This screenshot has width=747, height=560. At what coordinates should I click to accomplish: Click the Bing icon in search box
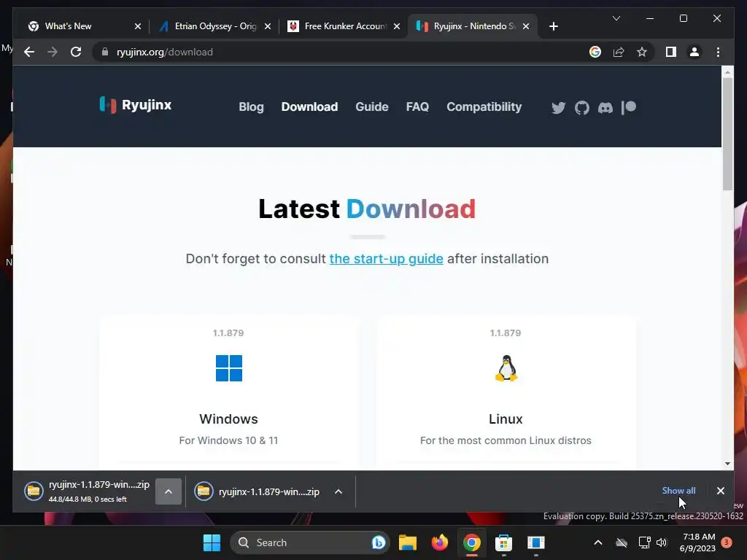click(379, 542)
